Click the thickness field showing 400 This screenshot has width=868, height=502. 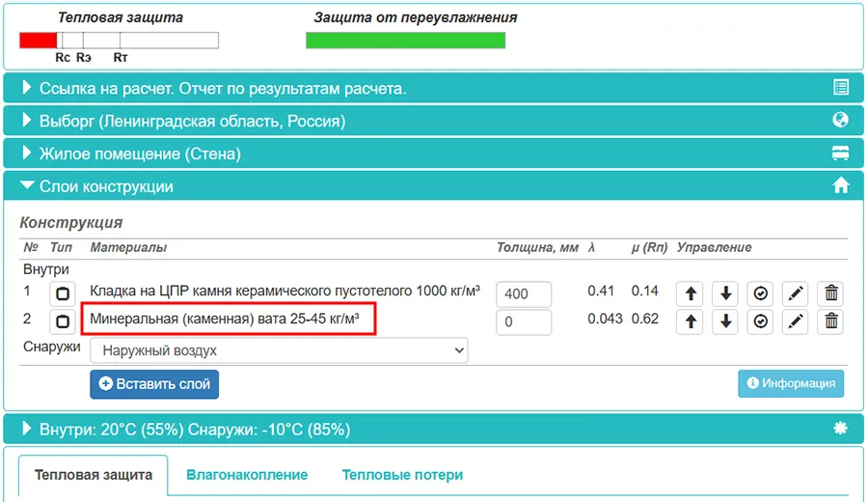click(524, 293)
